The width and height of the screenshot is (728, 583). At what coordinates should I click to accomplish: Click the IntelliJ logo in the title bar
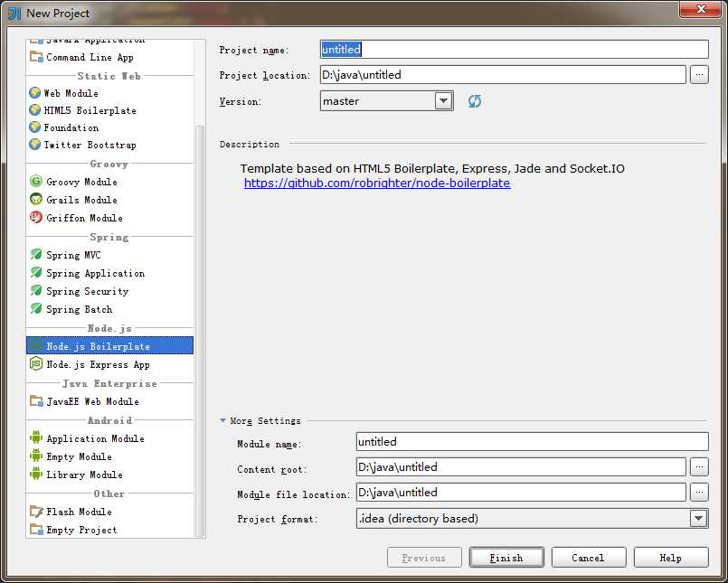[x=14, y=13]
